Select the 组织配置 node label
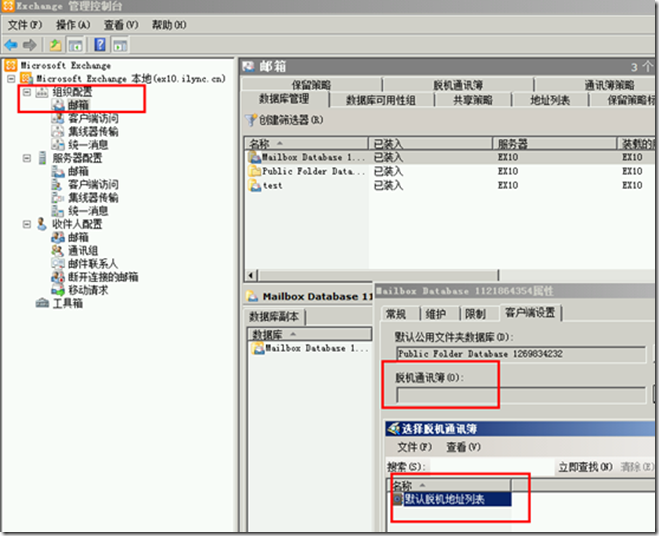 point(72,92)
